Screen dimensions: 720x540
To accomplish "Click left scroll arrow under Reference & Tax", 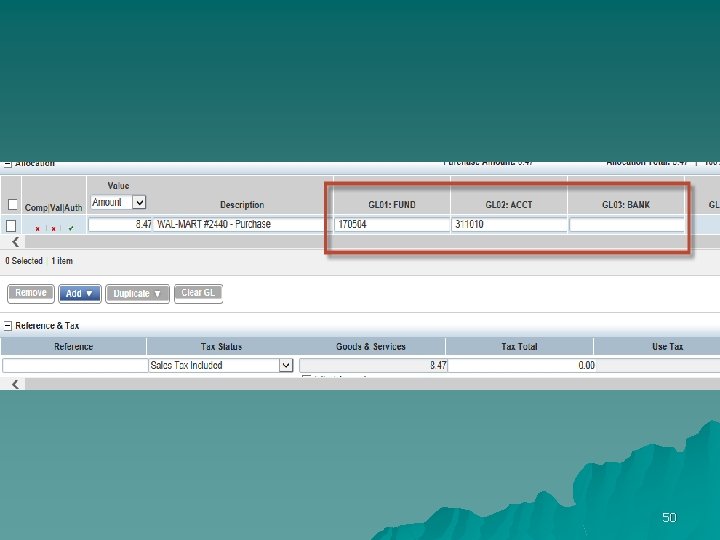I will [x=15, y=384].
